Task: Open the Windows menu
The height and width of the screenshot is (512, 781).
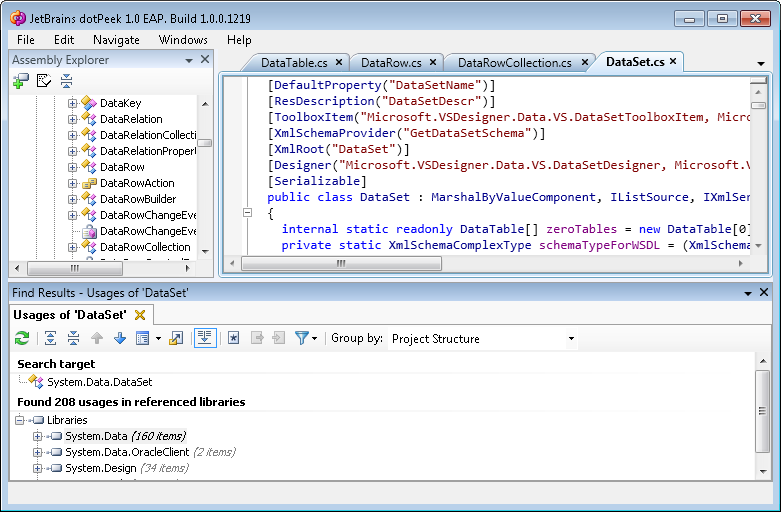Action: pyautogui.click(x=183, y=40)
